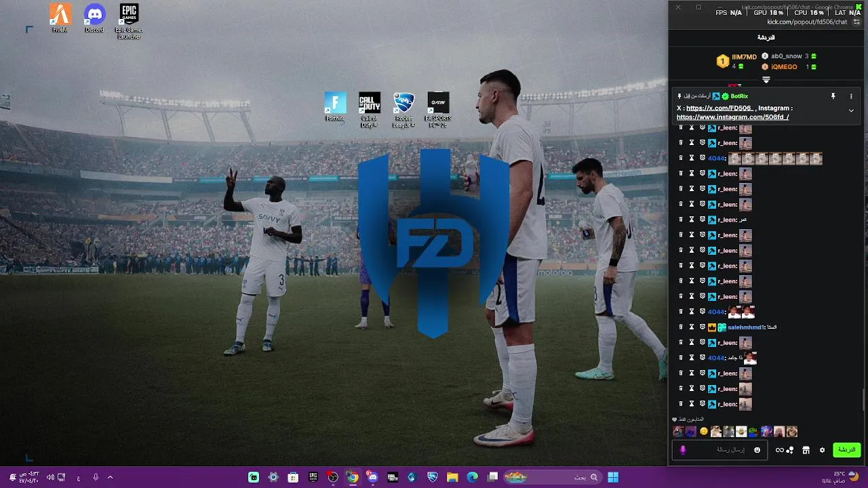868x488 pixels.
Task: Select the EA SPORTS FC 26 desktop icon
Action: [438, 110]
